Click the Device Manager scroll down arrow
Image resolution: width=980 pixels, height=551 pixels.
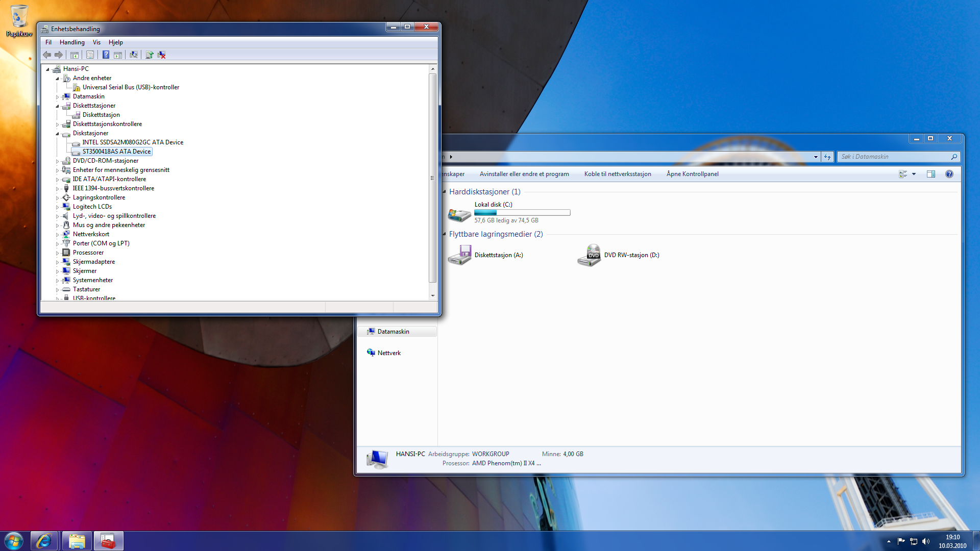pos(433,296)
